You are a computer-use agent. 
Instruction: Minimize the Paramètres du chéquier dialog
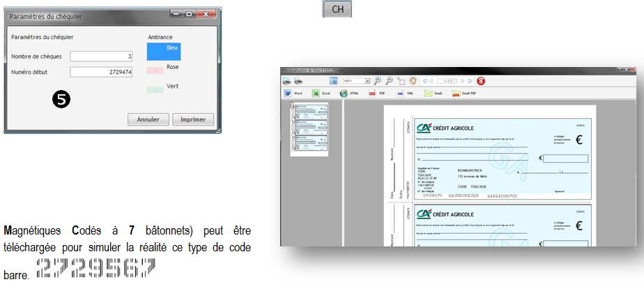[177, 13]
